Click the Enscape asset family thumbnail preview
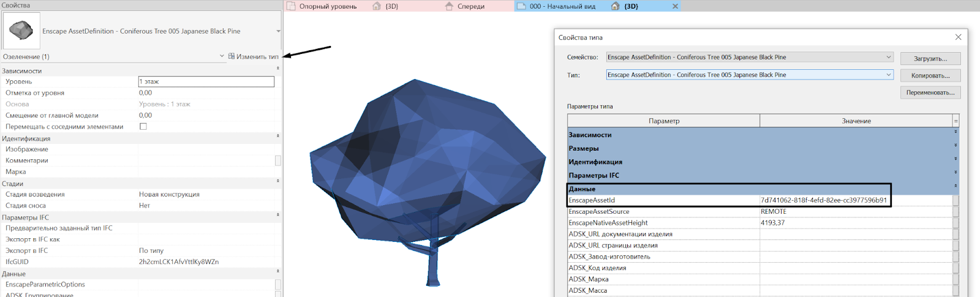The image size is (980, 297). (21, 30)
